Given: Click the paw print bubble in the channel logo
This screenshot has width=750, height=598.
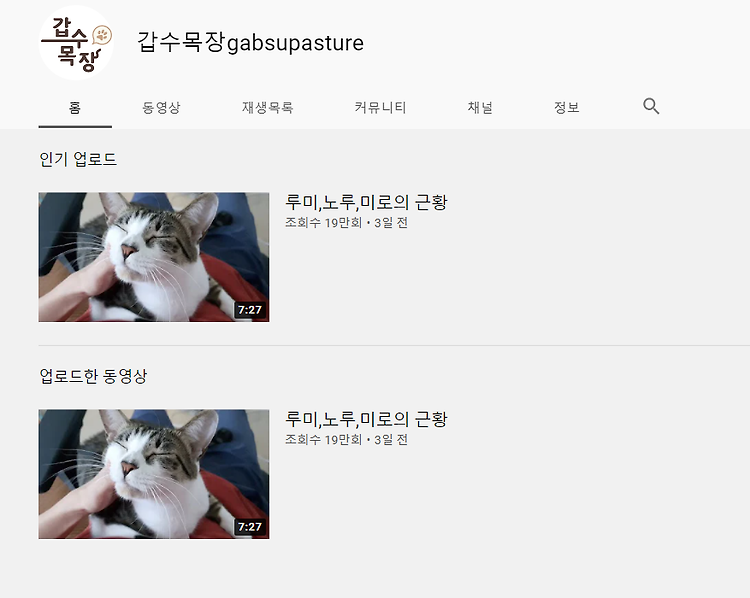Looking at the screenshot, I should [102, 35].
